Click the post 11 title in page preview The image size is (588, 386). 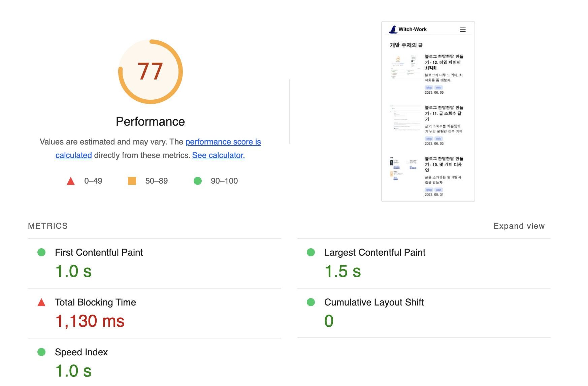(x=444, y=113)
